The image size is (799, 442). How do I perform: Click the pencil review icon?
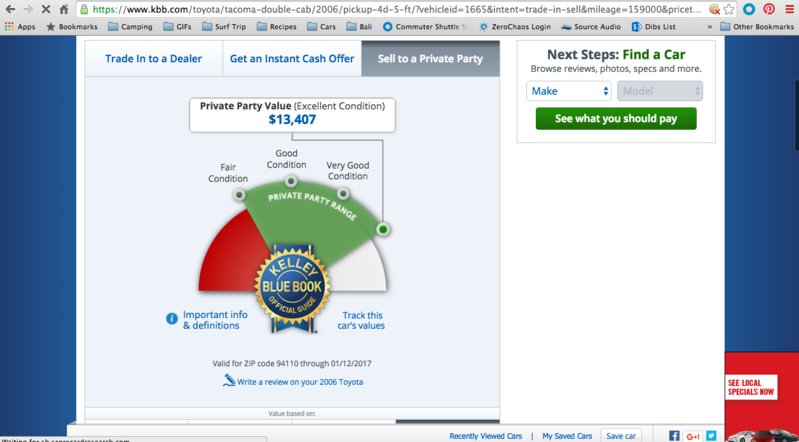[x=229, y=380]
